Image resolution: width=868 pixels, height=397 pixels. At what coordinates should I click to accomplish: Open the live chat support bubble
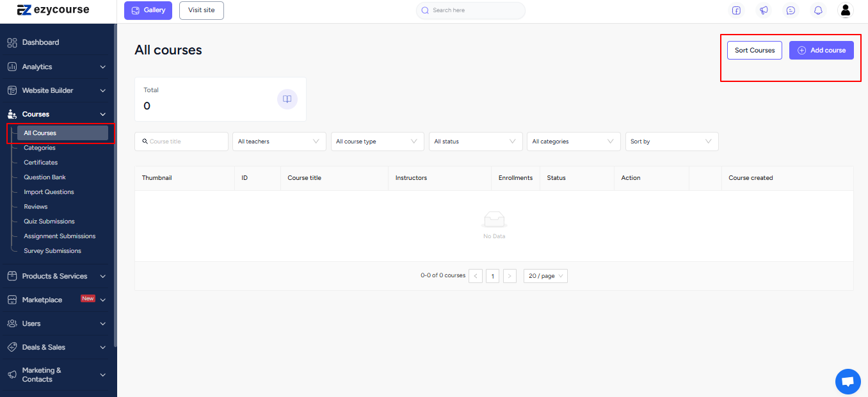tap(848, 382)
